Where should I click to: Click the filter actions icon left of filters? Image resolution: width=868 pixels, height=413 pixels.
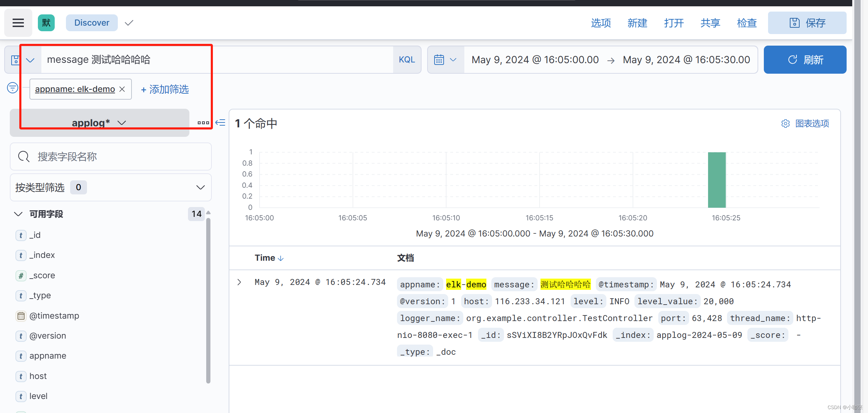pyautogui.click(x=12, y=87)
